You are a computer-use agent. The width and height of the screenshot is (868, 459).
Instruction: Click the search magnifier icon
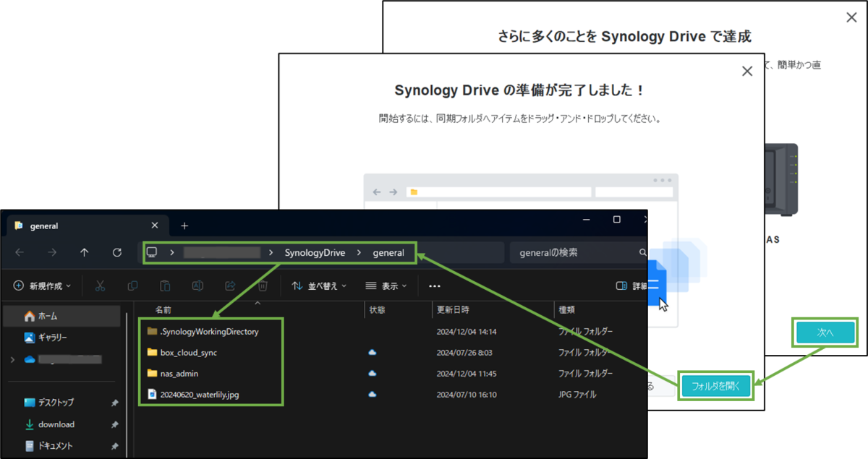pos(642,253)
